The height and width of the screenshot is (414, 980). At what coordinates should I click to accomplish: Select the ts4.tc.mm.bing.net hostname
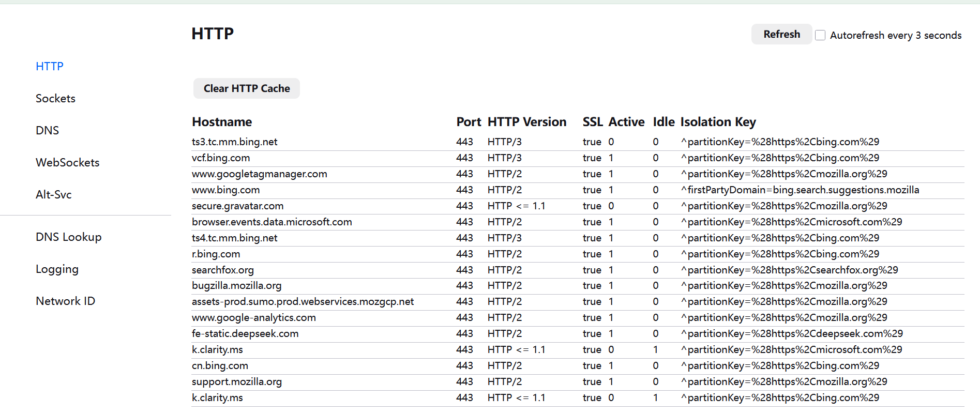[x=234, y=238]
